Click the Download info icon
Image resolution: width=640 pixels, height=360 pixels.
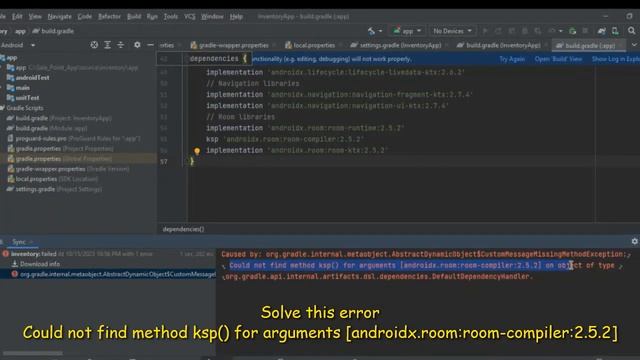pos(15,264)
